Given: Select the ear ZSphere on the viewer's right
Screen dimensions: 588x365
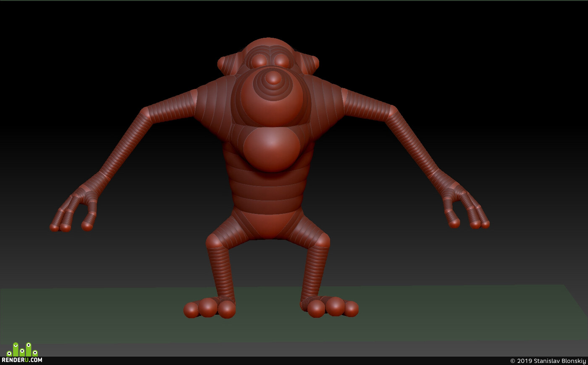Looking at the screenshot, I should point(314,63).
